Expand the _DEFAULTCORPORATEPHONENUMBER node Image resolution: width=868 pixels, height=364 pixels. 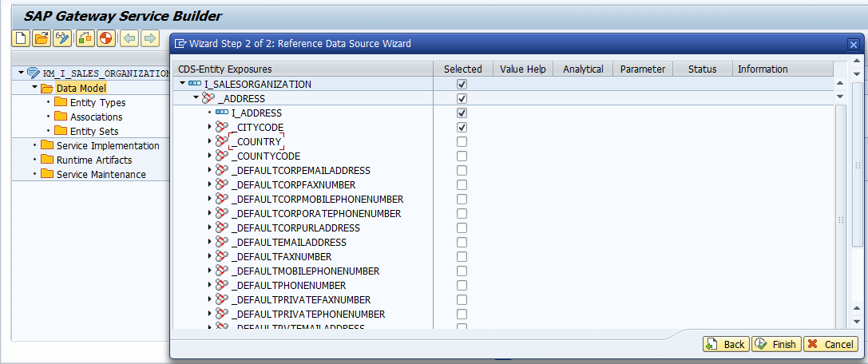[210, 214]
